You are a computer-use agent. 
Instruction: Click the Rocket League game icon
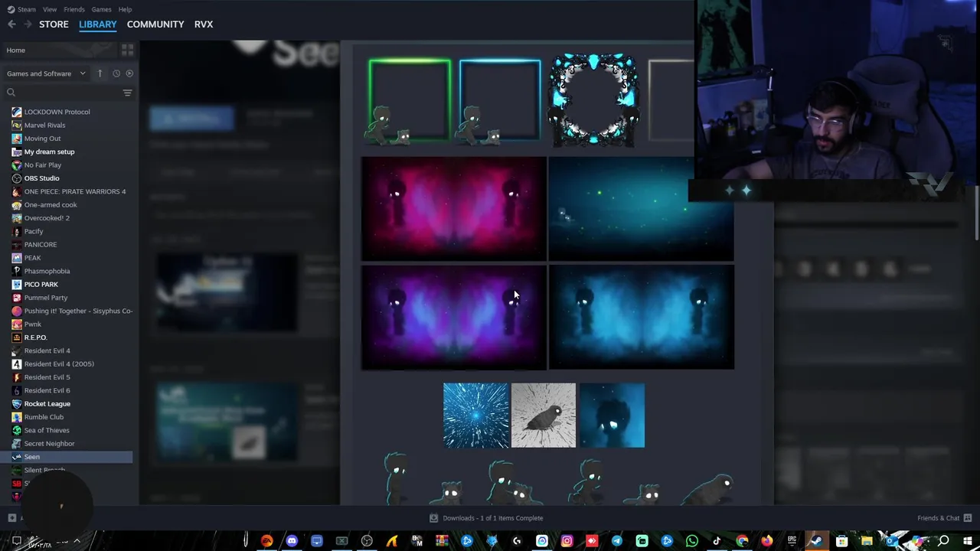tap(16, 403)
